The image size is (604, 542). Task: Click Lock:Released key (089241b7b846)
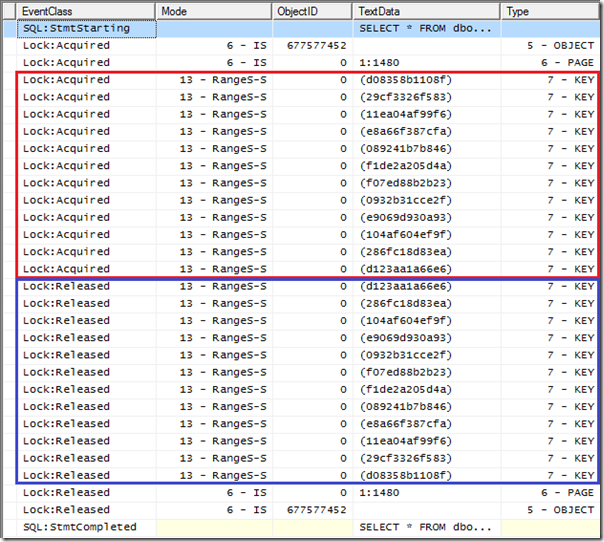pyautogui.click(x=406, y=406)
